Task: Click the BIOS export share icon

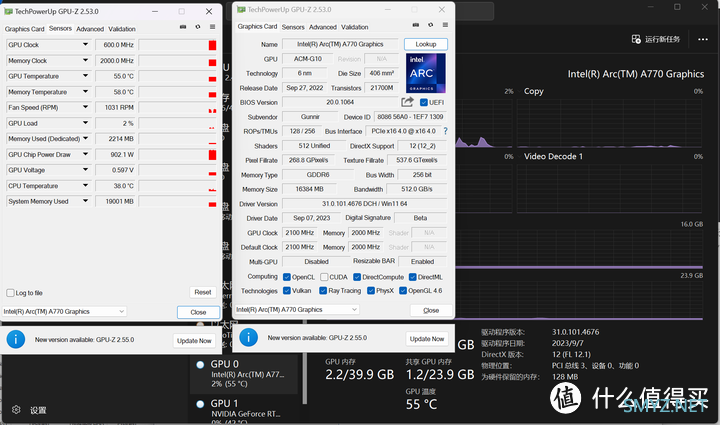Action: [x=407, y=102]
